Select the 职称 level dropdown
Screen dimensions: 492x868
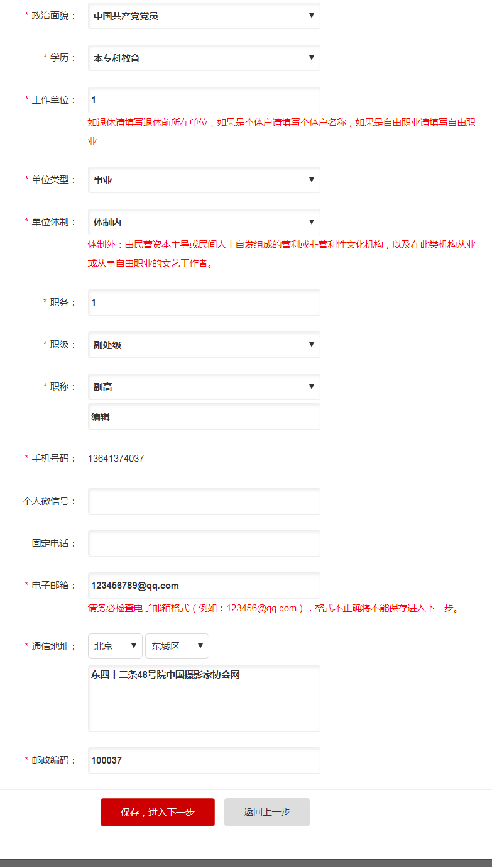click(x=204, y=387)
